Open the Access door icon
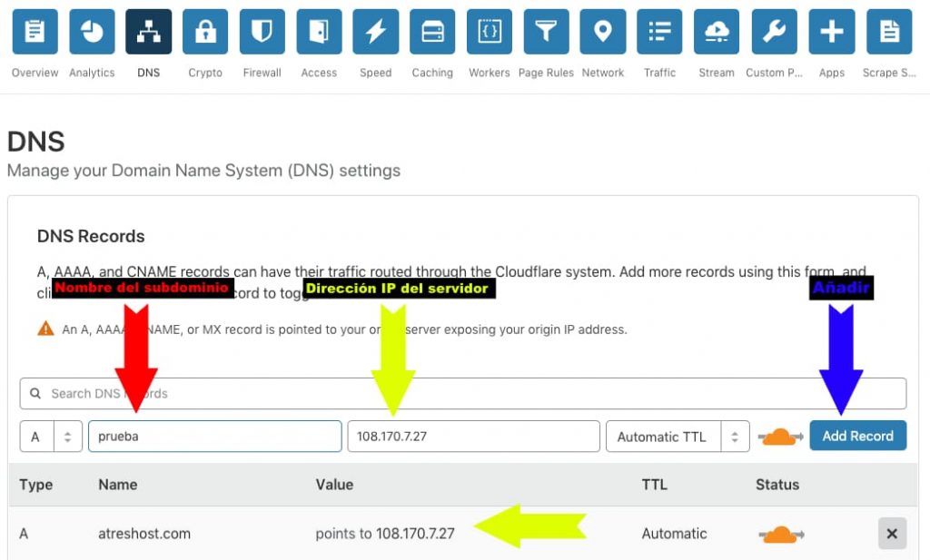The image size is (930, 560). [319, 32]
